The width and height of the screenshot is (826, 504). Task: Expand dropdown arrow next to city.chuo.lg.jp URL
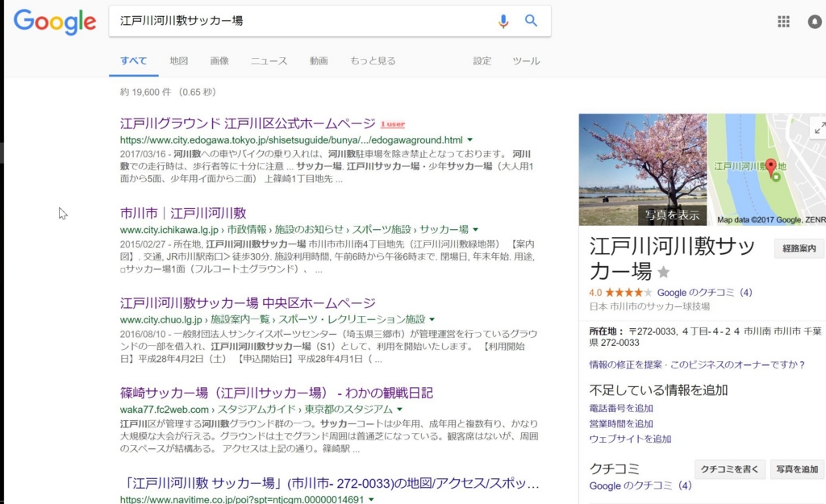(x=432, y=319)
